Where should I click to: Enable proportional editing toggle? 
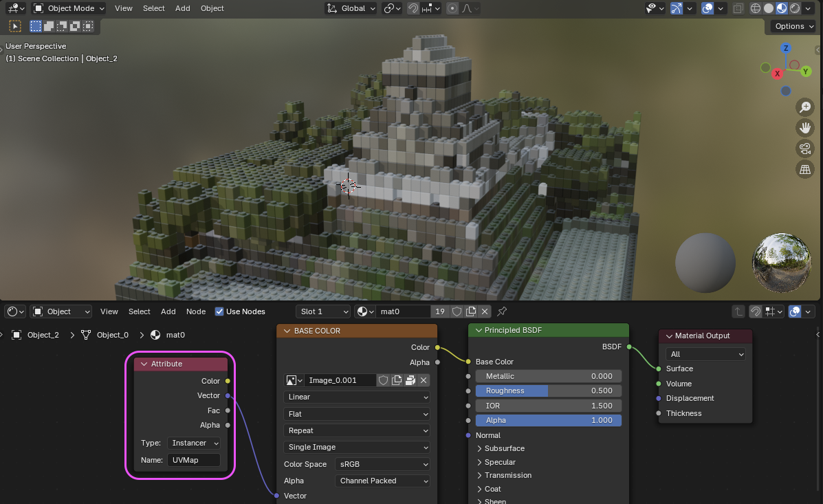452,8
